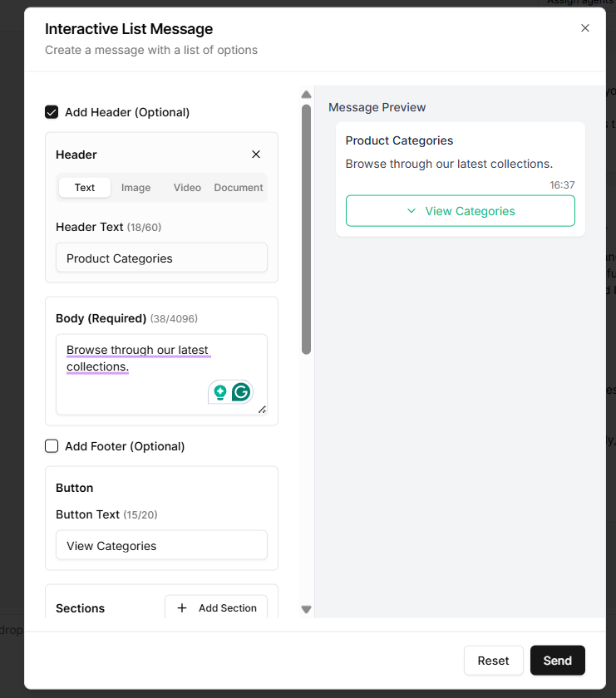The image size is (616, 698).
Task: Close the Interactive List Message dialog
Action: [585, 28]
